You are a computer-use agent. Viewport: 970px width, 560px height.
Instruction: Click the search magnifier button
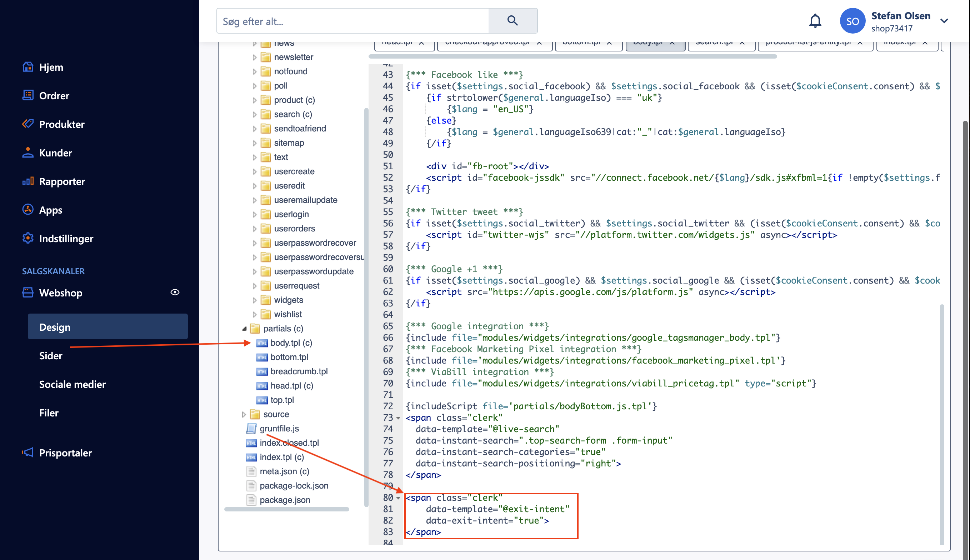[x=512, y=20]
